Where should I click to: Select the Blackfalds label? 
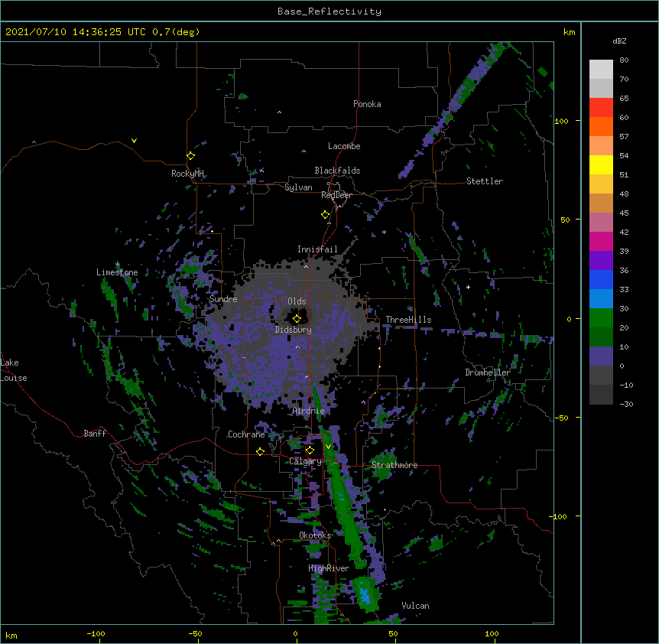(x=337, y=171)
